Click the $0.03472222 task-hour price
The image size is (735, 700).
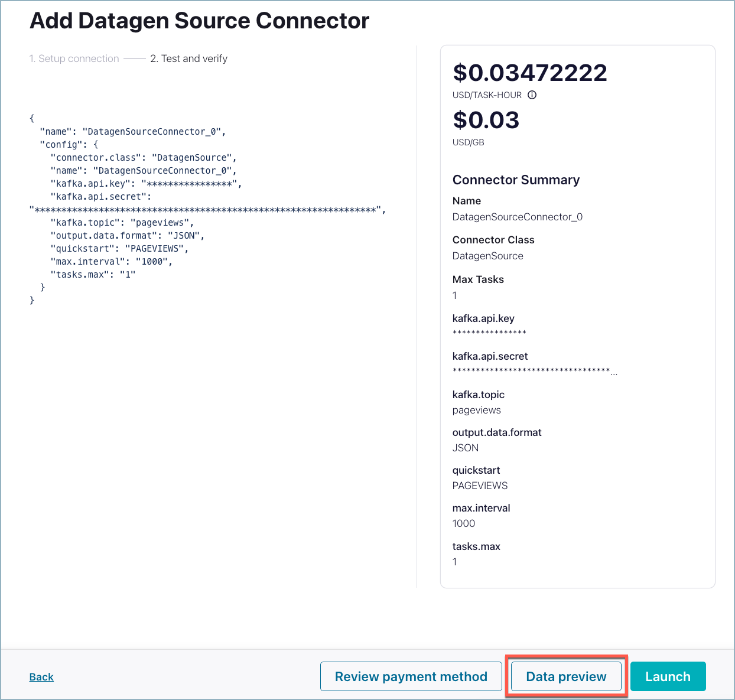pos(529,73)
